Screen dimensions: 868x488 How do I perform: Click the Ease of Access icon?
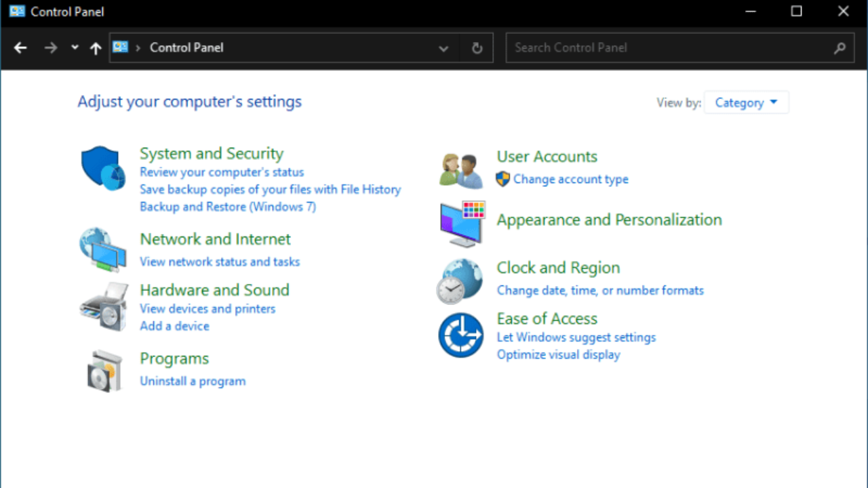(x=460, y=335)
